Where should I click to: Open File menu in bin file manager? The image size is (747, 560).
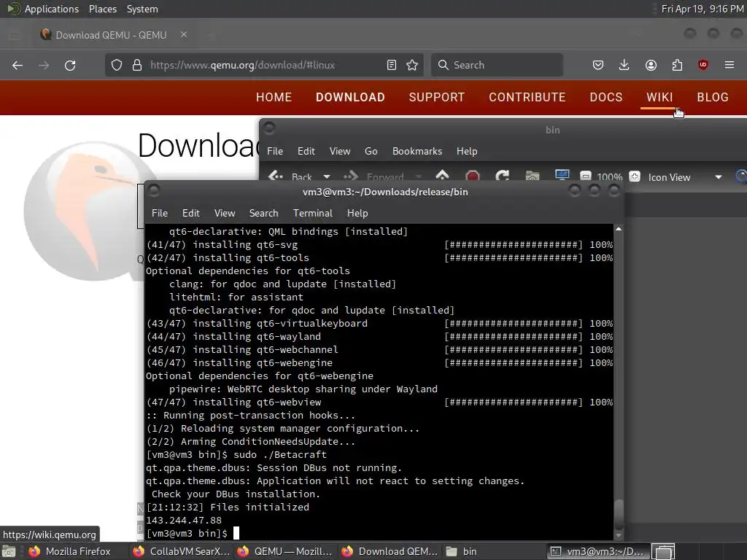pyautogui.click(x=275, y=151)
